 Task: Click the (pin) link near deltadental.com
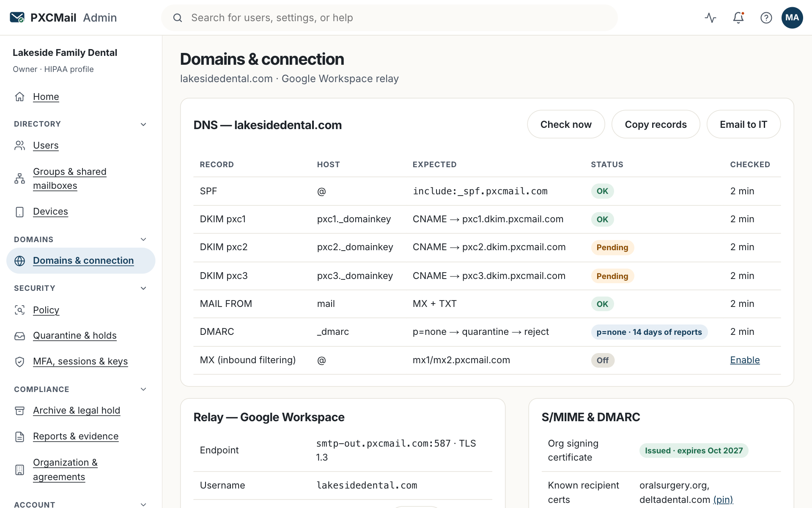[723, 500]
